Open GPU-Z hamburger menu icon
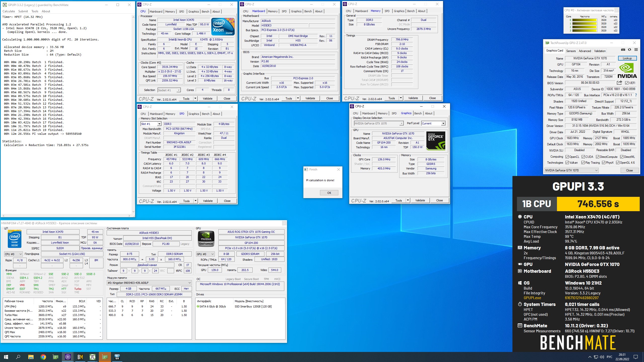 (x=636, y=50)
